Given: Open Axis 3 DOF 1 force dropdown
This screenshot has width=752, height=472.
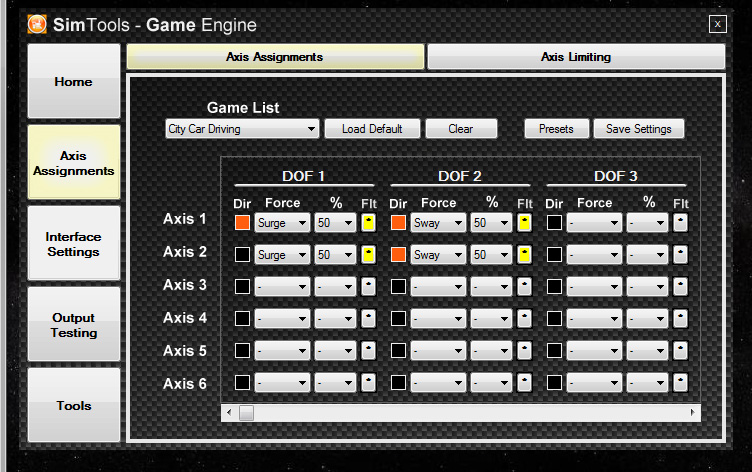Looking at the screenshot, I should click(282, 287).
